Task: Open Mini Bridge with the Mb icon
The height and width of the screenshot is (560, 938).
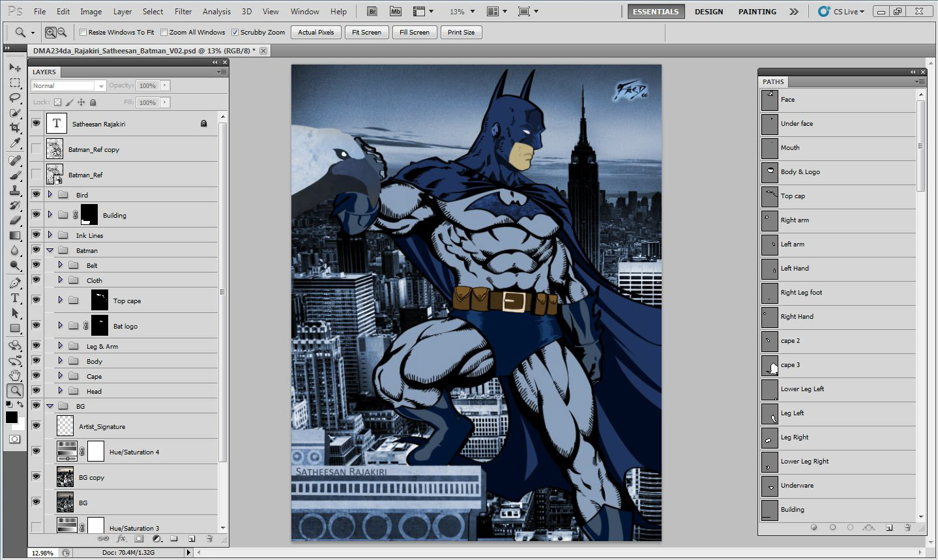Action: [x=396, y=12]
